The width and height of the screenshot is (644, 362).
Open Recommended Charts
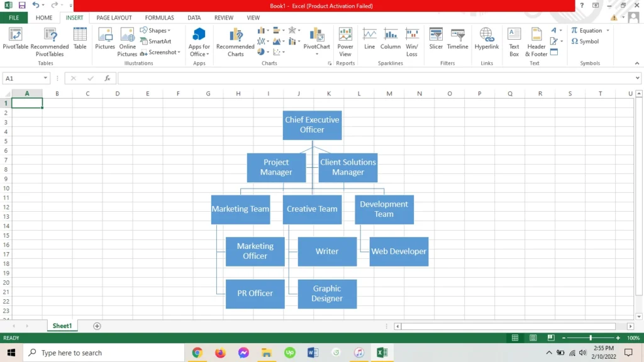[x=235, y=42]
